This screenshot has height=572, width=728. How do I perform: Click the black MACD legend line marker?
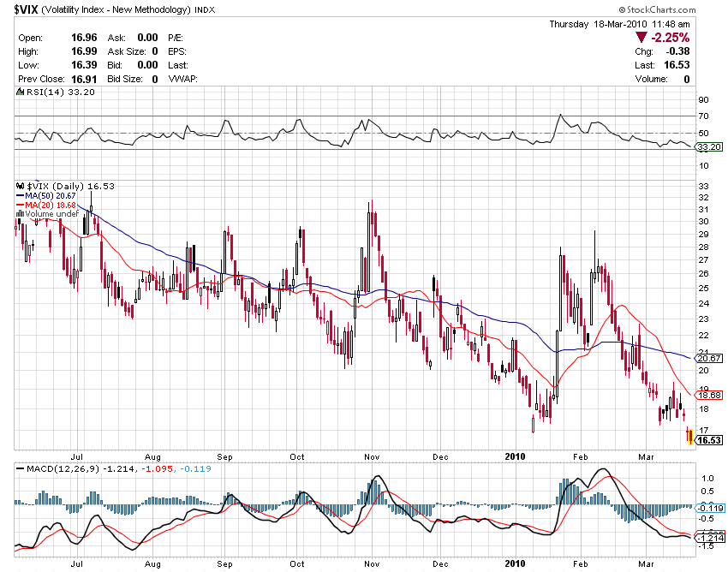(x=20, y=469)
